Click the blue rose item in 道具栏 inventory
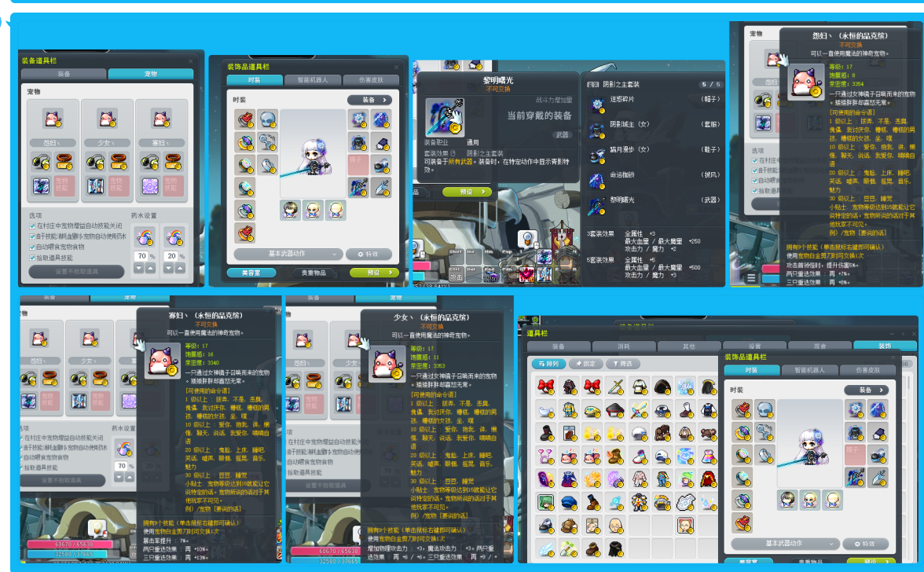This screenshot has height=572, width=924. pos(685,387)
